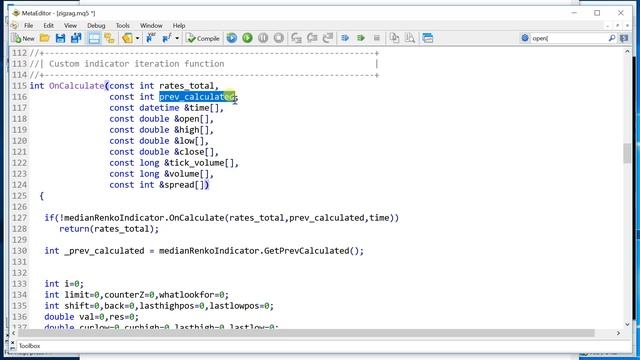The width and height of the screenshot is (640, 360).
Task: Click the scroll down arrow of editor
Action: tap(627, 324)
